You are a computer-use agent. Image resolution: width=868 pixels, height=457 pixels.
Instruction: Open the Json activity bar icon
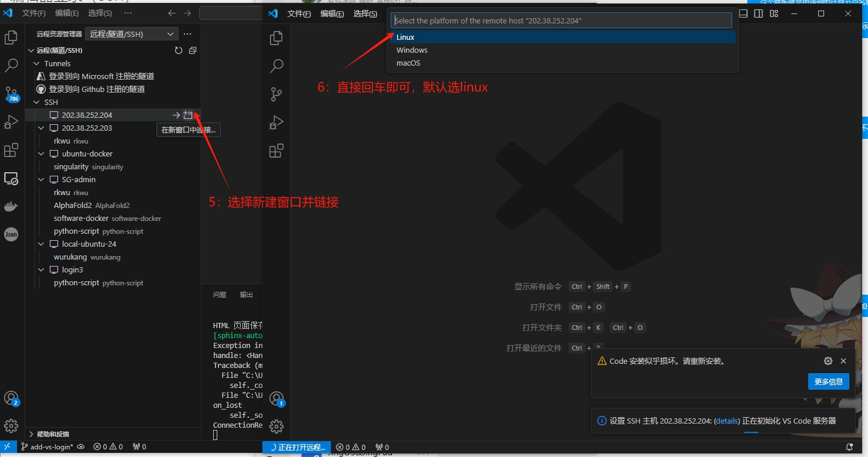tap(11, 234)
